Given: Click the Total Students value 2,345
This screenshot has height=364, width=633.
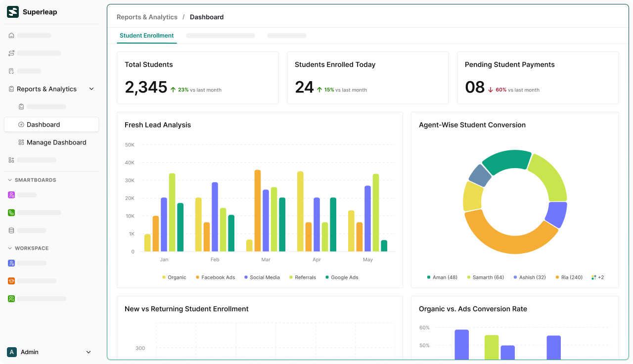Looking at the screenshot, I should [x=146, y=87].
